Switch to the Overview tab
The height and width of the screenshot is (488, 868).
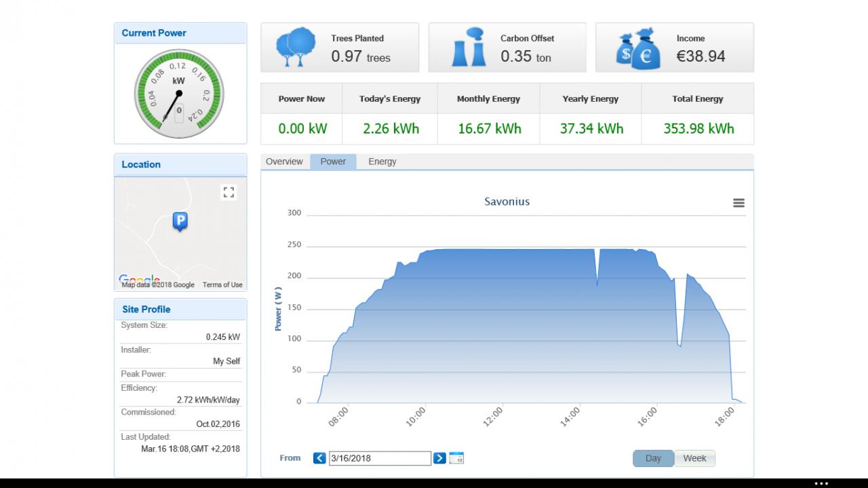point(284,162)
